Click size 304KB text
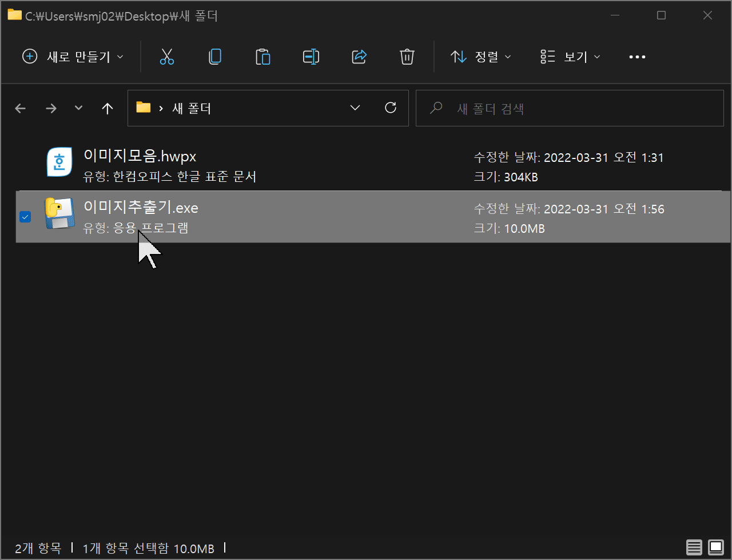The width and height of the screenshot is (732, 560). point(521,177)
